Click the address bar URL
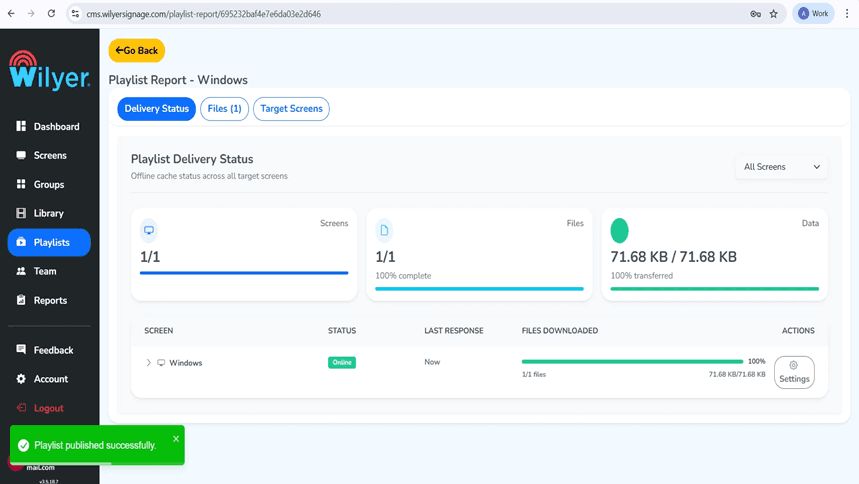This screenshot has height=484, width=859. [204, 14]
